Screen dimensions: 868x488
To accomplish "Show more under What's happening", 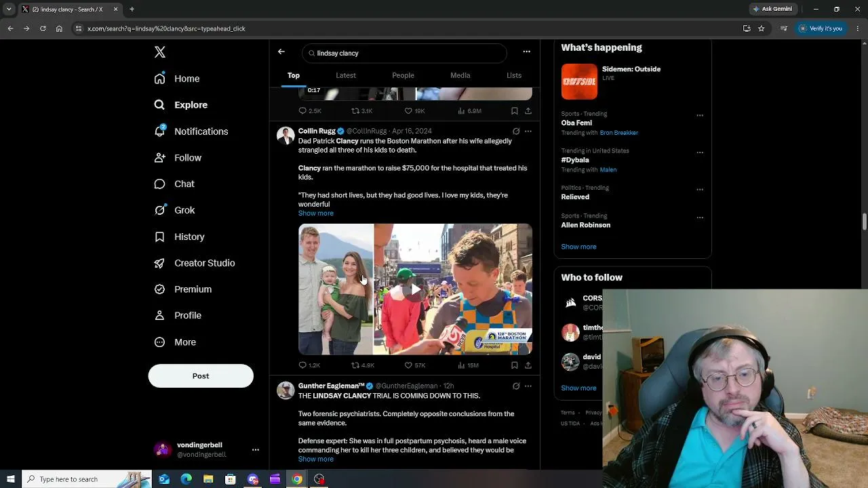I will tap(578, 247).
